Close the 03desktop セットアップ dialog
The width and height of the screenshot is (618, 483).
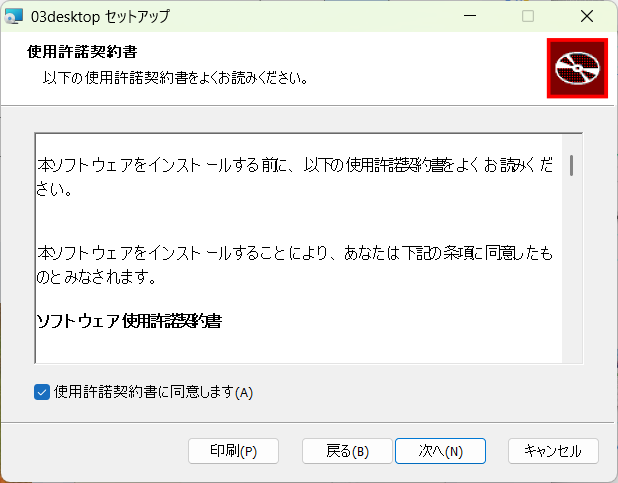585,16
